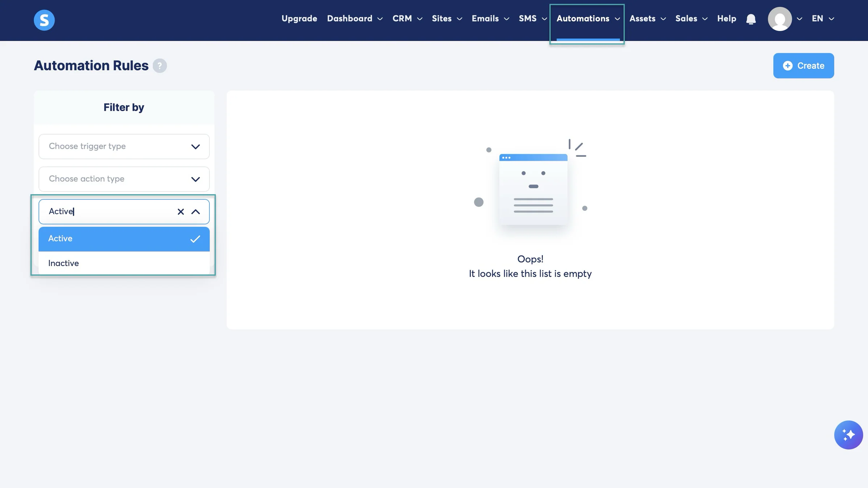Clear the Active status filter
This screenshot has height=488, width=868.
[x=180, y=212]
